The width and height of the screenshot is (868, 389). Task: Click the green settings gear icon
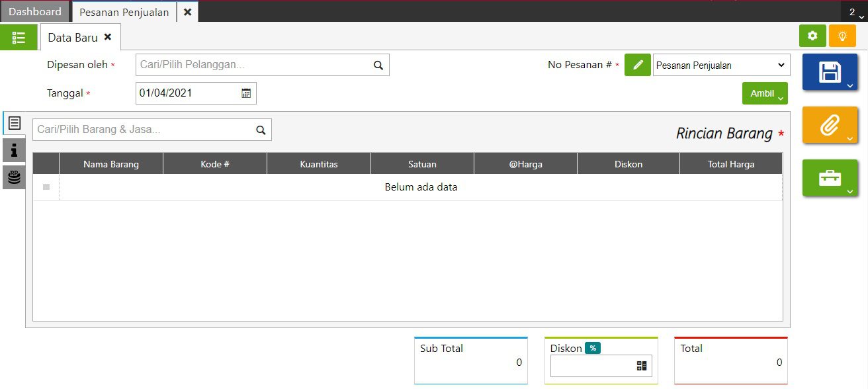coord(812,36)
